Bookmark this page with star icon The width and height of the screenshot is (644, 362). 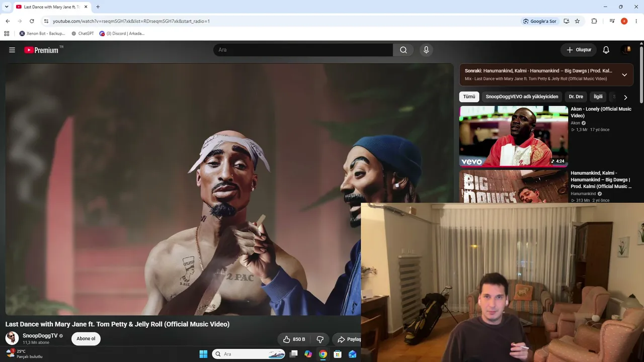[577, 21]
